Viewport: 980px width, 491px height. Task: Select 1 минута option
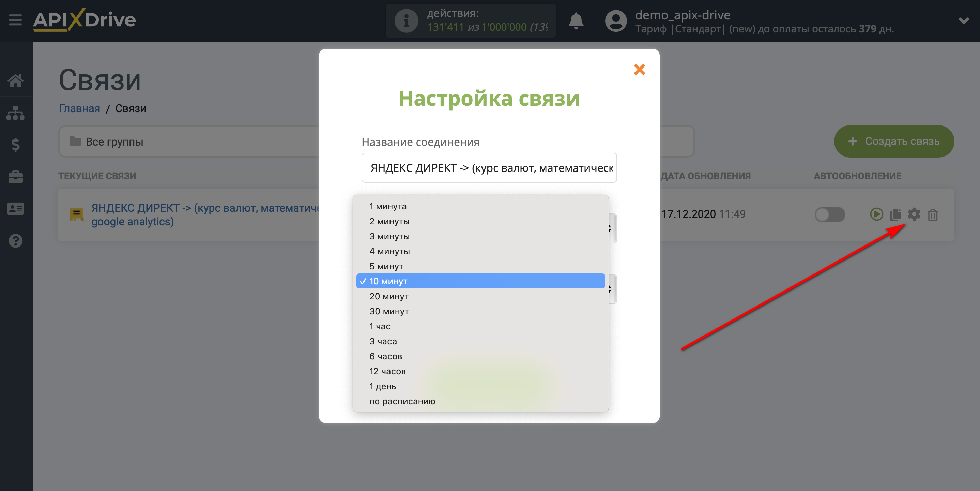[x=480, y=206]
